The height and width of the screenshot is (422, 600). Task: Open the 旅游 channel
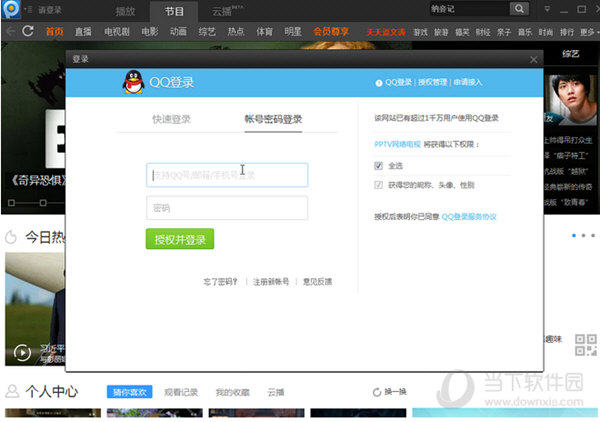pyautogui.click(x=441, y=33)
